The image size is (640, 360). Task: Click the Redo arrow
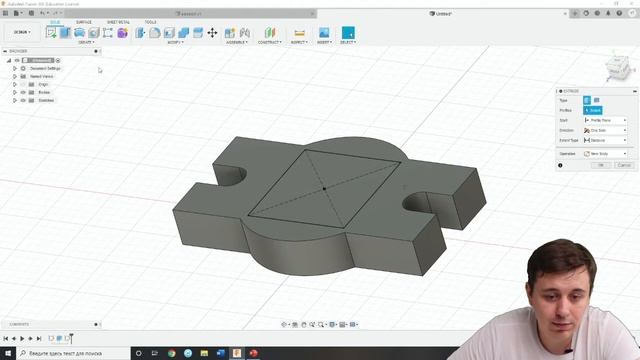click(x=56, y=13)
